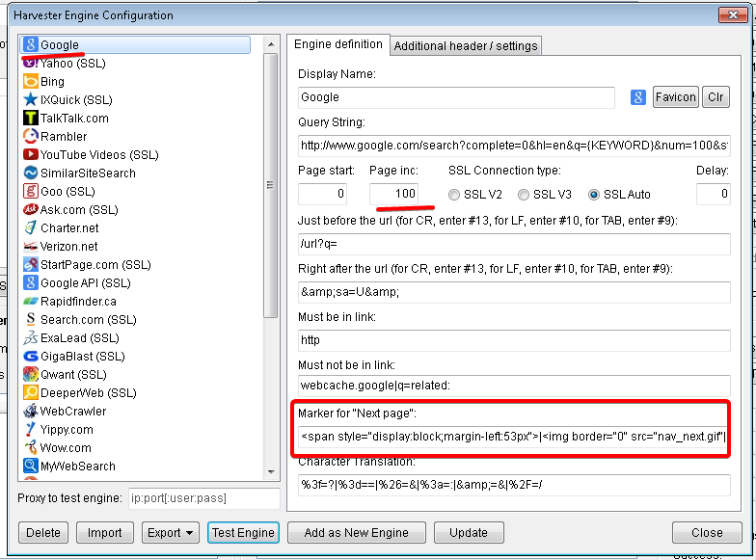The height and width of the screenshot is (560, 756).
Task: Click the Google favicon preview beside Display Name
Action: point(638,97)
